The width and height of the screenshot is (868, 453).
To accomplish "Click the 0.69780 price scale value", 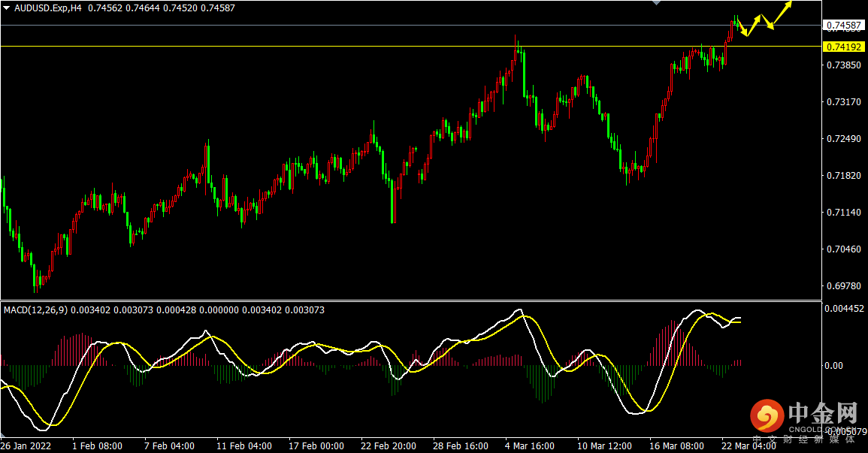I will pyautogui.click(x=844, y=286).
